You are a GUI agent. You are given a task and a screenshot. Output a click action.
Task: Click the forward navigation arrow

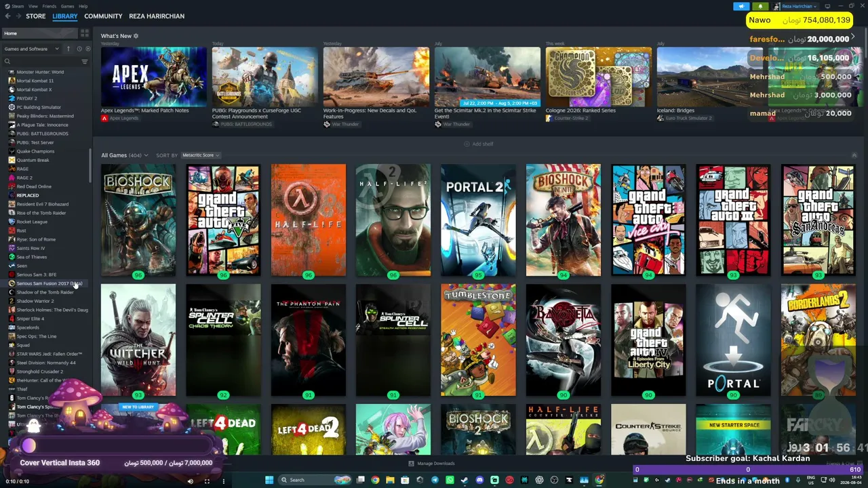(18, 16)
